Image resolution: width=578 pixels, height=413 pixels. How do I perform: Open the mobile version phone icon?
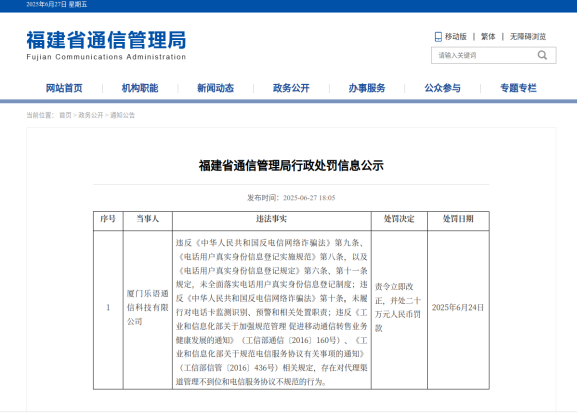click(x=438, y=37)
